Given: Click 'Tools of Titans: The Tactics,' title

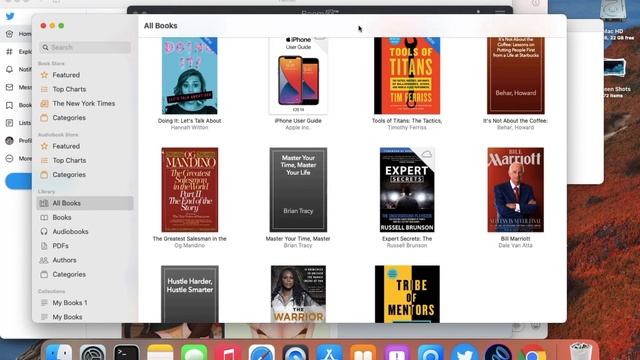Looking at the screenshot, I should 407,121.
